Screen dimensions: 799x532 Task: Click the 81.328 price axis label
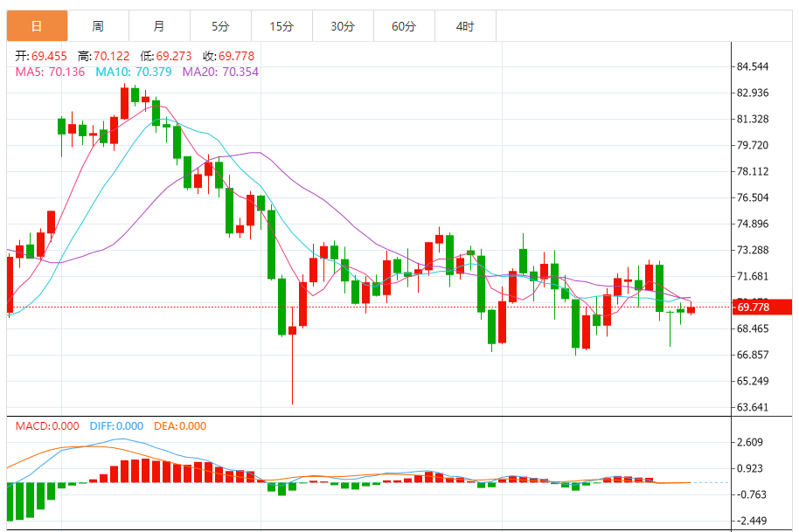[x=753, y=119]
